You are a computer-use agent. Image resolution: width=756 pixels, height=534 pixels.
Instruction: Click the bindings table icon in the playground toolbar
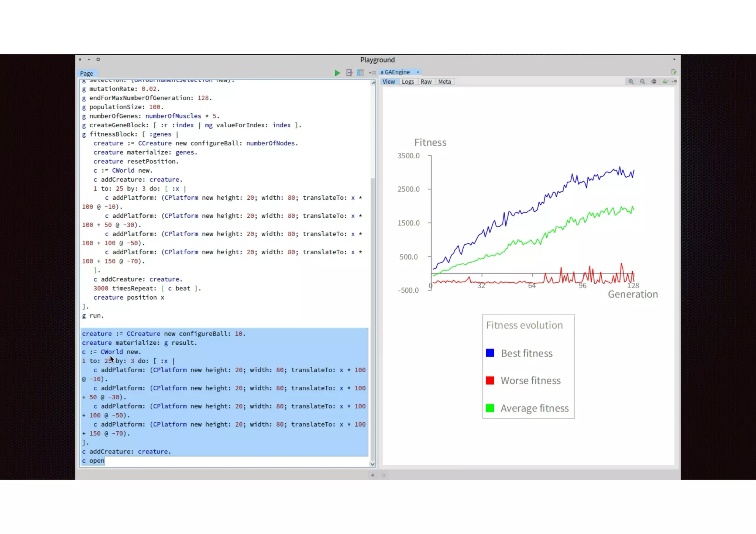tap(361, 73)
